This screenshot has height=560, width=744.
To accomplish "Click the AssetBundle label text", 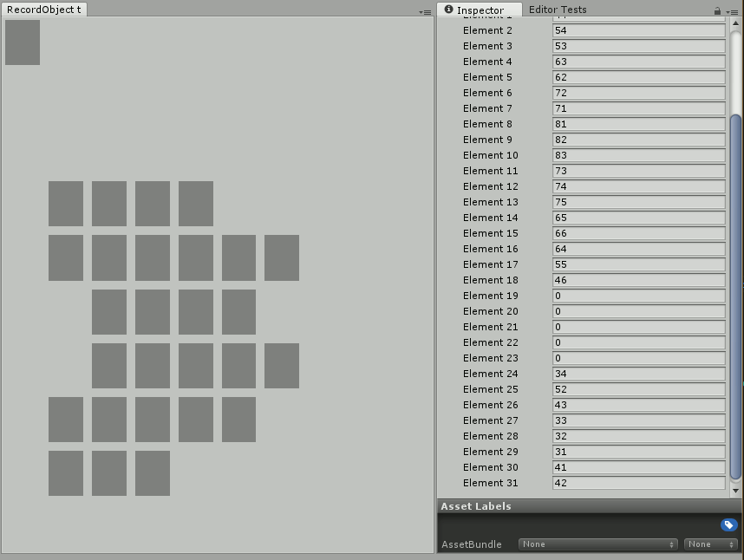I will point(471,544).
